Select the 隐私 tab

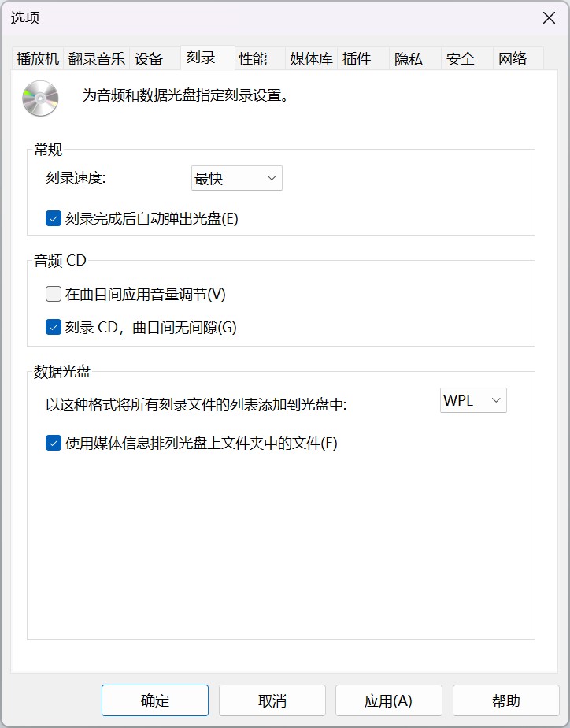point(415,59)
